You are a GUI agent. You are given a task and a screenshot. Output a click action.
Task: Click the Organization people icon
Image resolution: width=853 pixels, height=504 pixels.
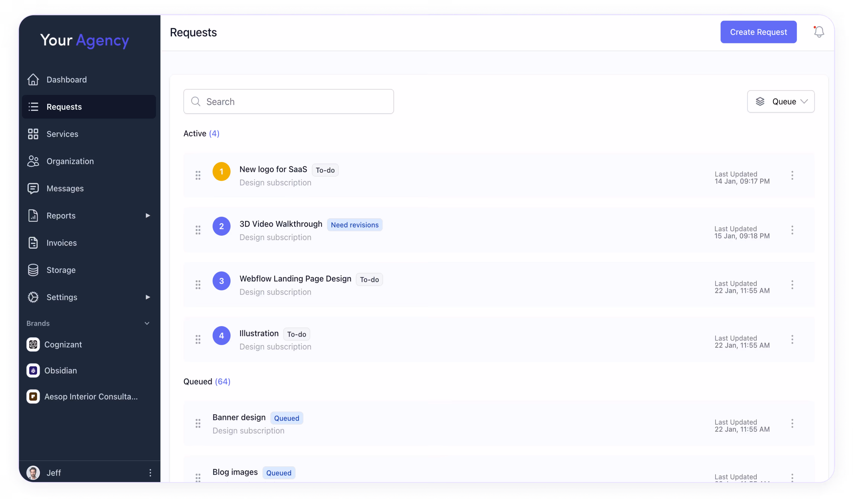[x=33, y=161]
